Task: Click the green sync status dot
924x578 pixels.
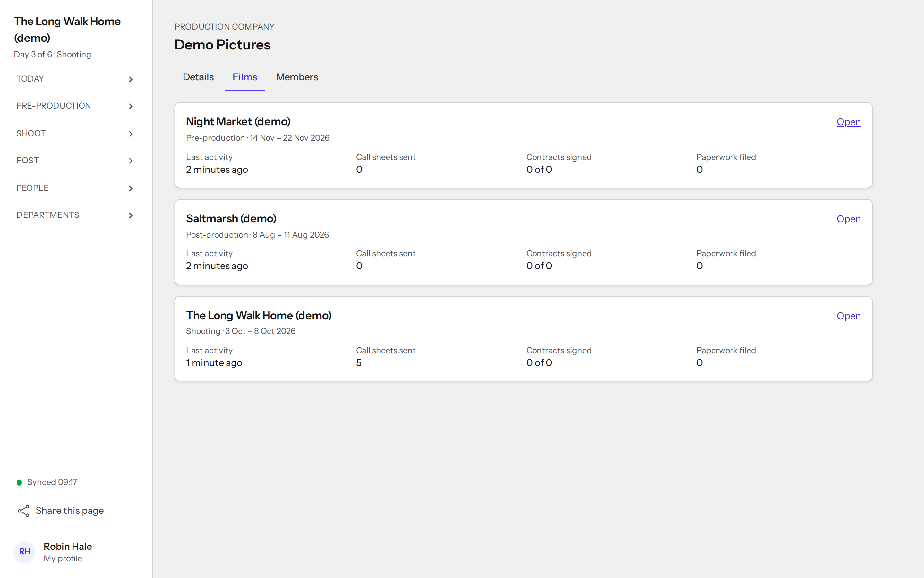Action: click(19, 482)
